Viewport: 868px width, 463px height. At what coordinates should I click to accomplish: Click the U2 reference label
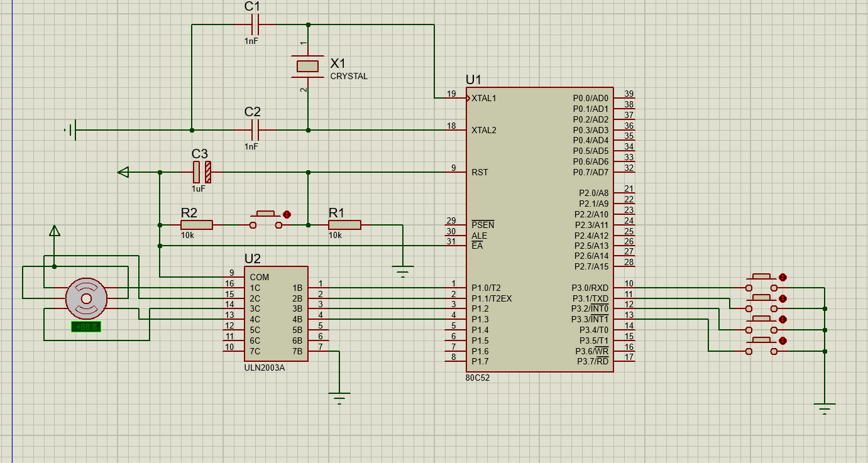click(253, 258)
